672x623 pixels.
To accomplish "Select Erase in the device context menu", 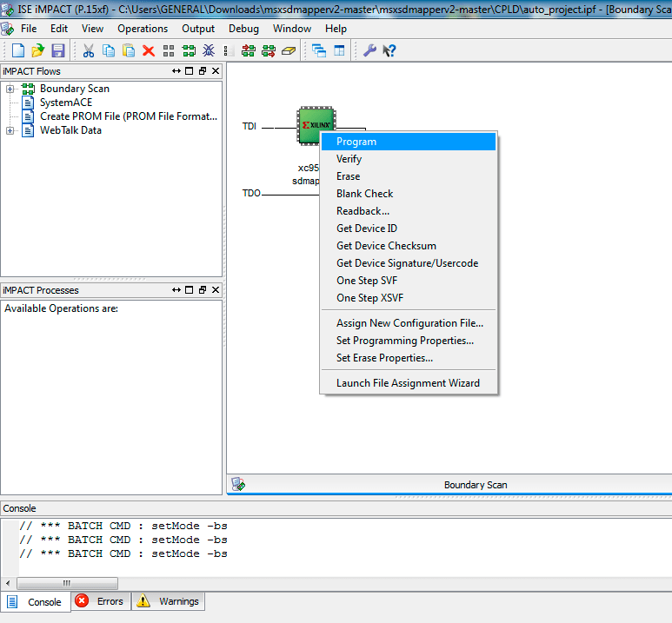I will [348, 176].
